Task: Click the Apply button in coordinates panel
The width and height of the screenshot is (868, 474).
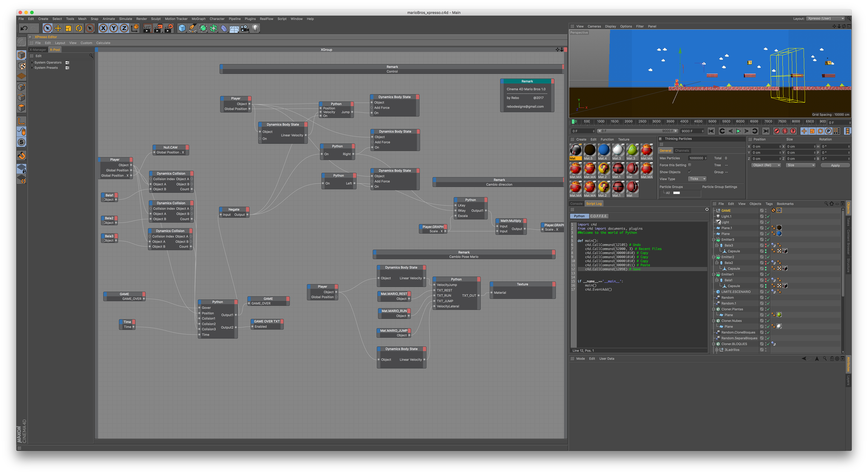Action: point(835,165)
